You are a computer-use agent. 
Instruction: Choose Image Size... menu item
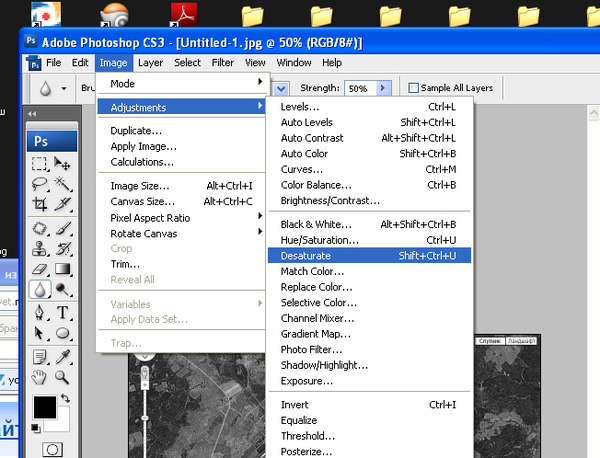click(181, 186)
